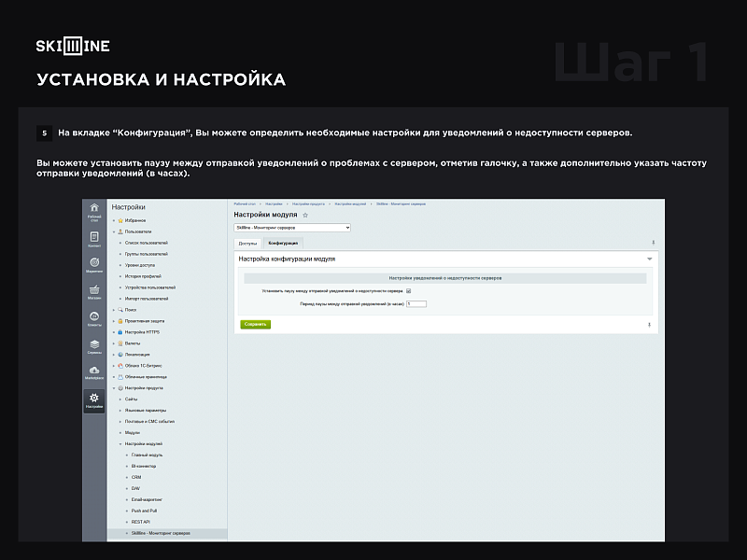747x560 pixels.
Task: Open the Маркетинг sidebar section
Action: coord(94,265)
